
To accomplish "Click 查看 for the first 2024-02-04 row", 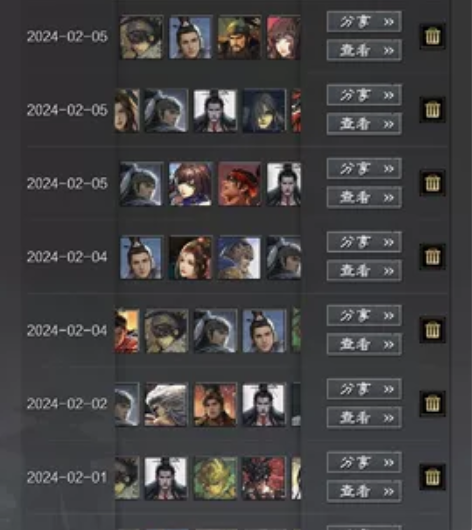I will point(364,271).
